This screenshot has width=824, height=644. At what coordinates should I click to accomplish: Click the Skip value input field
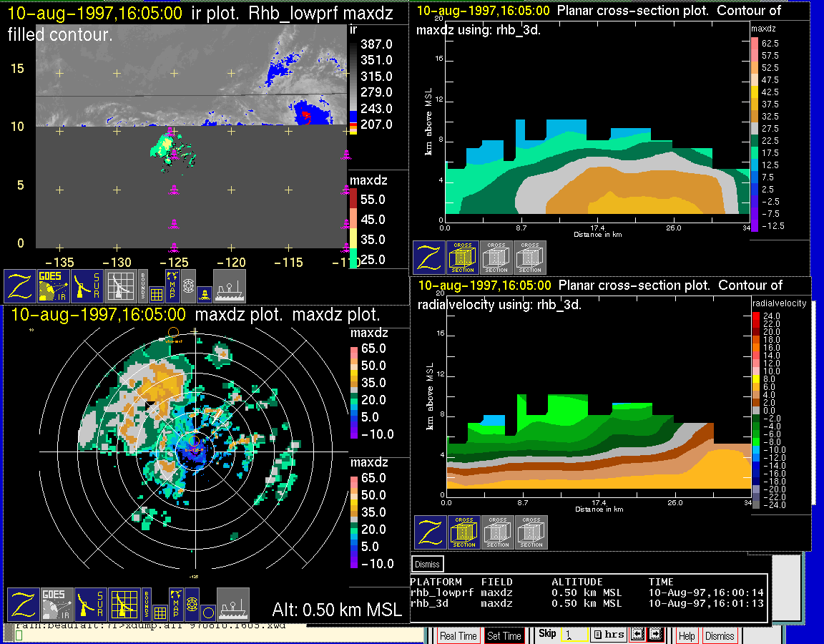(x=574, y=635)
